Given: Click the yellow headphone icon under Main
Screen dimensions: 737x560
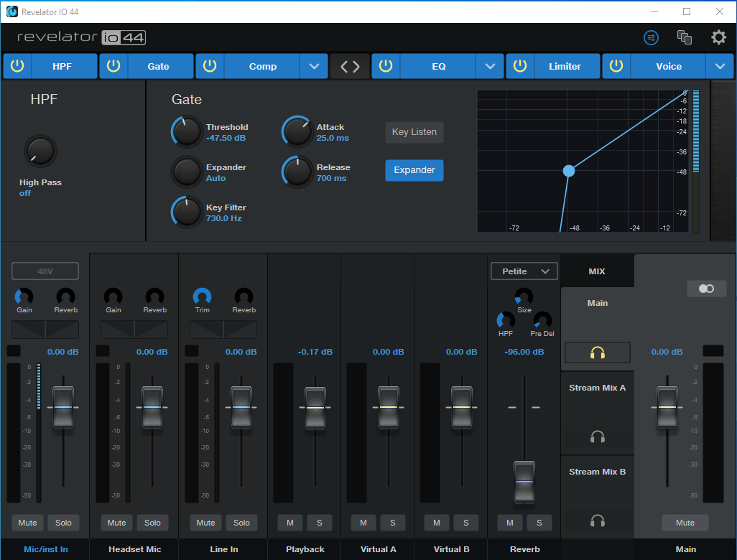Looking at the screenshot, I should [x=597, y=353].
